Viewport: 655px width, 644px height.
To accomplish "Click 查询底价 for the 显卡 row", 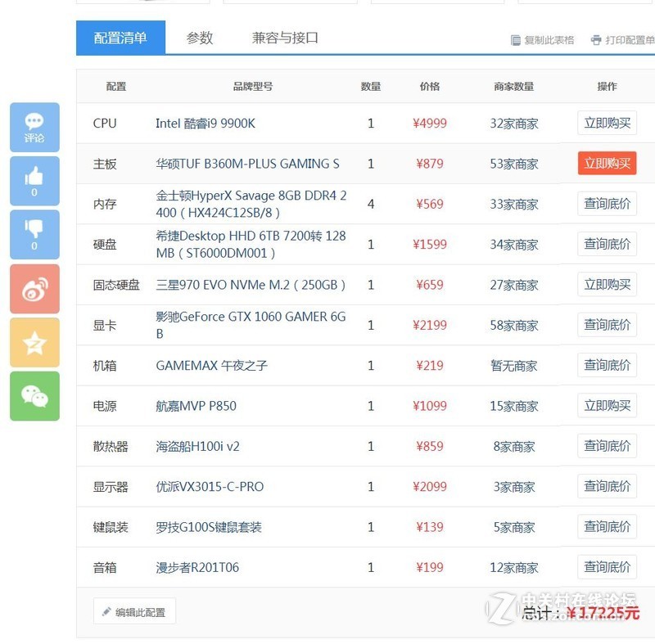I will [x=607, y=325].
